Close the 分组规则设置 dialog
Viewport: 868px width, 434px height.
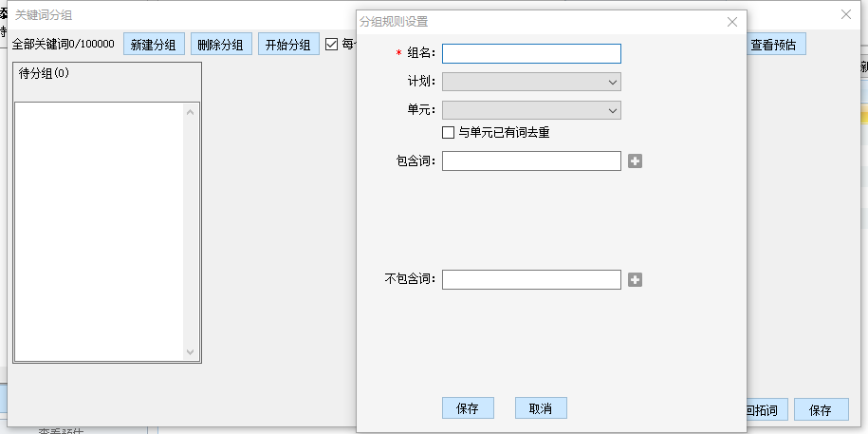731,22
